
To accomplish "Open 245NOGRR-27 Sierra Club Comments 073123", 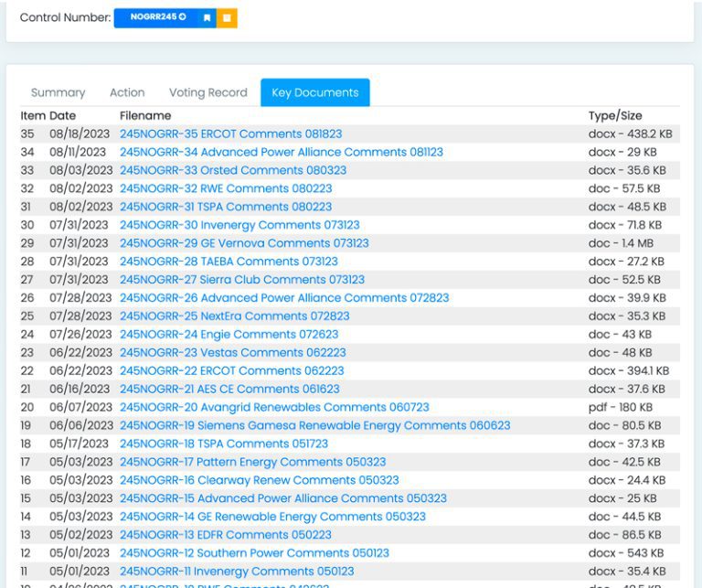I will (242, 280).
